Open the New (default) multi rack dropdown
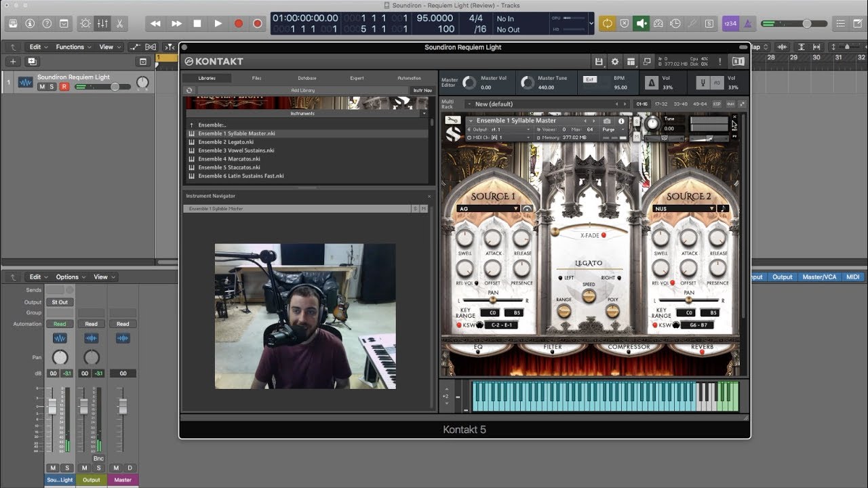Screen dimensions: 868x488 (542, 104)
